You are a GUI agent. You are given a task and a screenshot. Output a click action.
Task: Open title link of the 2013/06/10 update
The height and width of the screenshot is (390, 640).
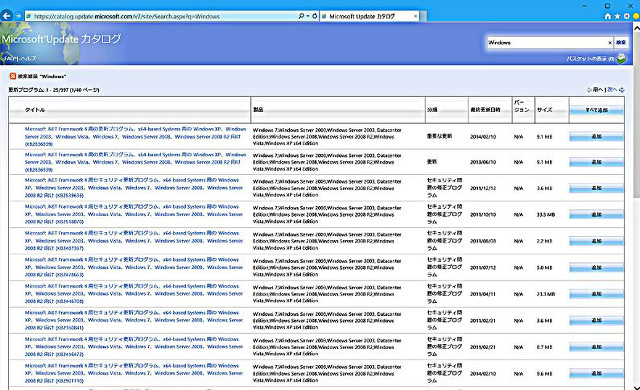pos(135,162)
